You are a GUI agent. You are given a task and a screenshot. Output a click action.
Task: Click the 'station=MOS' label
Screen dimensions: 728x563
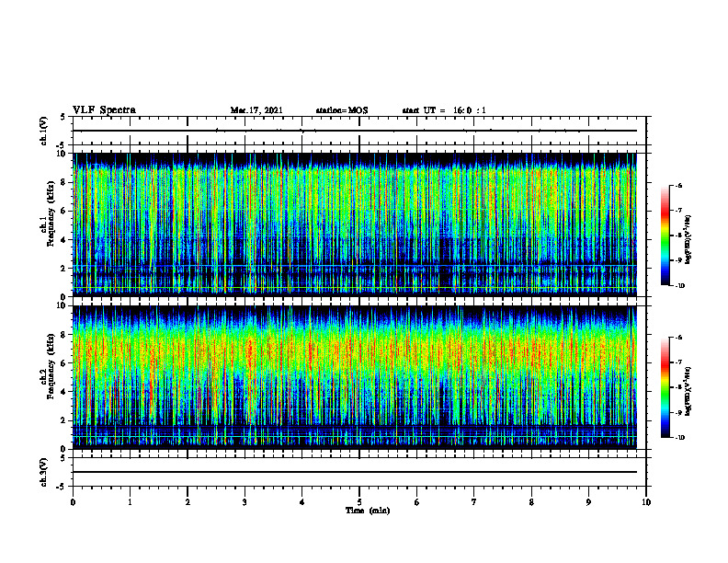tap(342, 110)
